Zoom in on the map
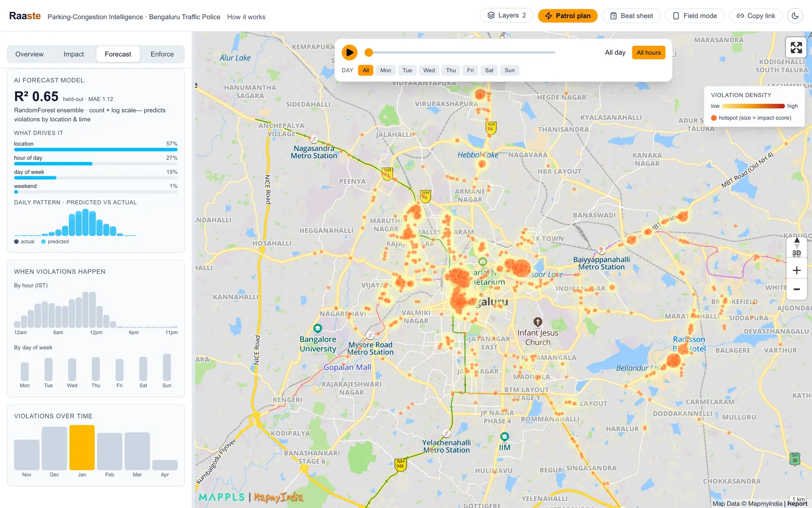 [796, 270]
